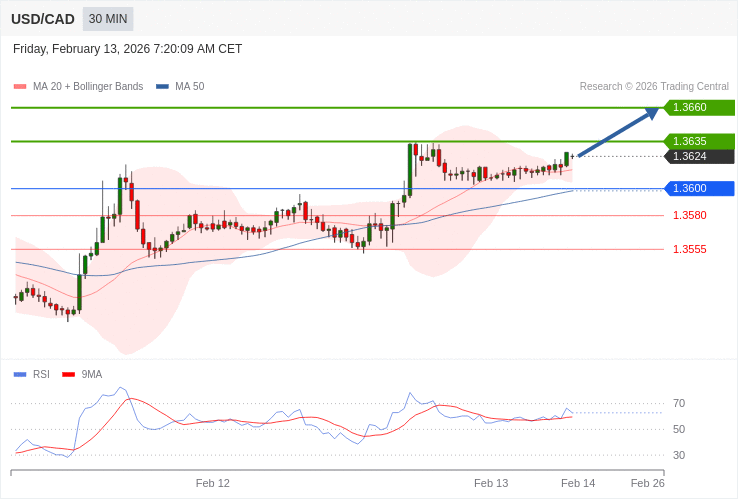Click the RSI blue legend swatch
The width and height of the screenshot is (738, 500).
[x=20, y=375]
